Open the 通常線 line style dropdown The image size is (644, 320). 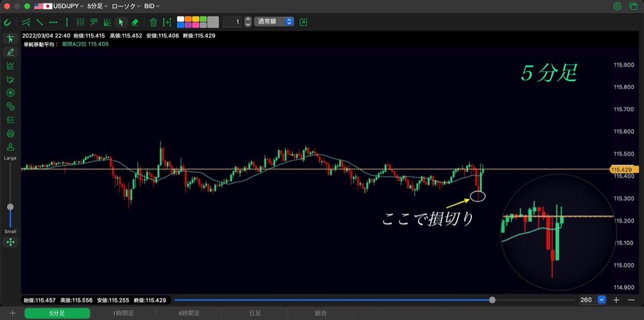tap(274, 22)
